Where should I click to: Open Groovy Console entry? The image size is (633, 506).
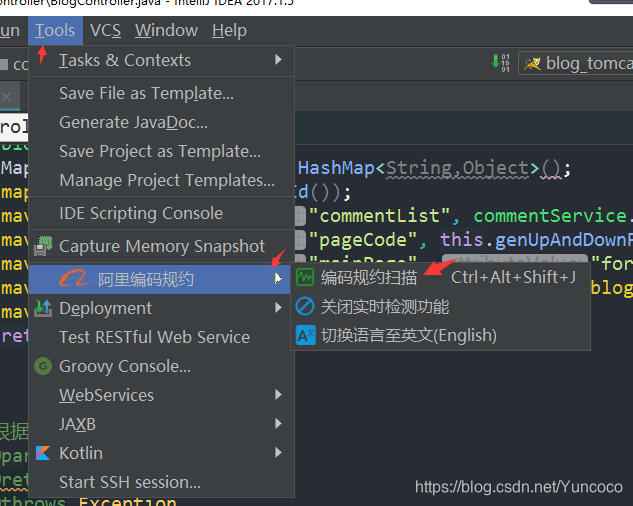click(x=161, y=366)
